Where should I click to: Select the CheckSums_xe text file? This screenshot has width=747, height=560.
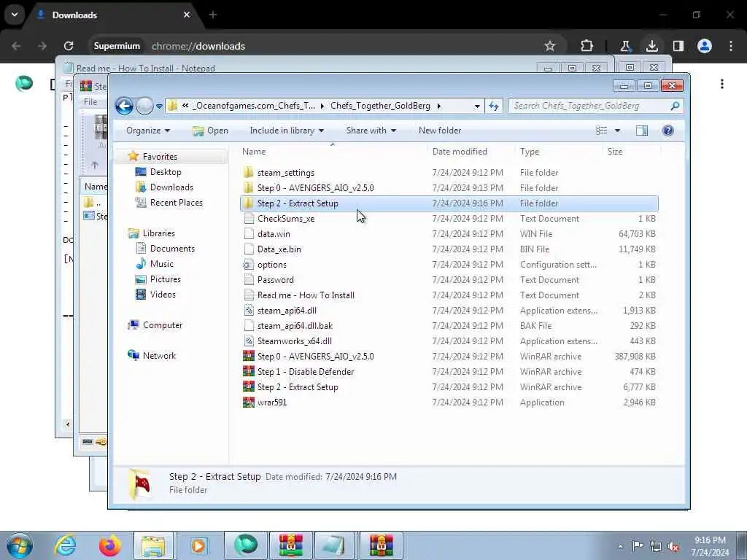285,219
